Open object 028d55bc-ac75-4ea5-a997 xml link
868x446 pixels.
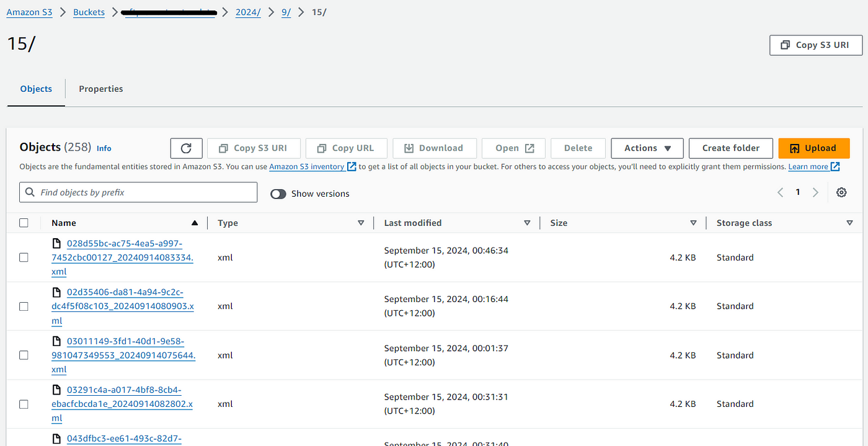point(122,257)
